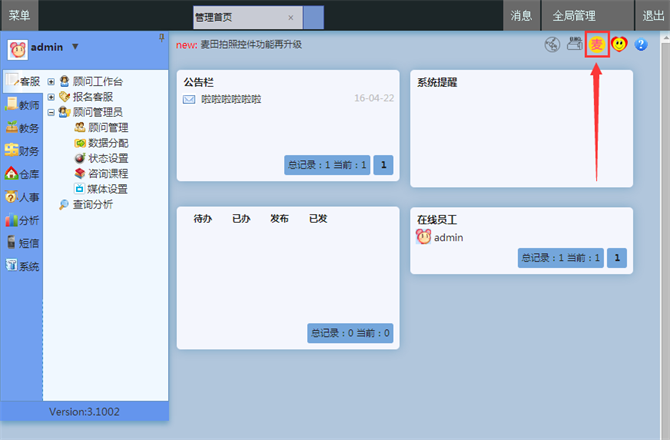670x440 pixels.
Task: Open 咨询课程 tree item
Action: click(x=108, y=174)
